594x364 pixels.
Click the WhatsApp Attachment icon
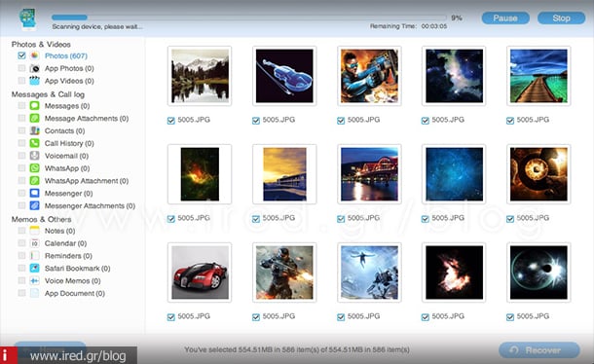[x=34, y=181]
